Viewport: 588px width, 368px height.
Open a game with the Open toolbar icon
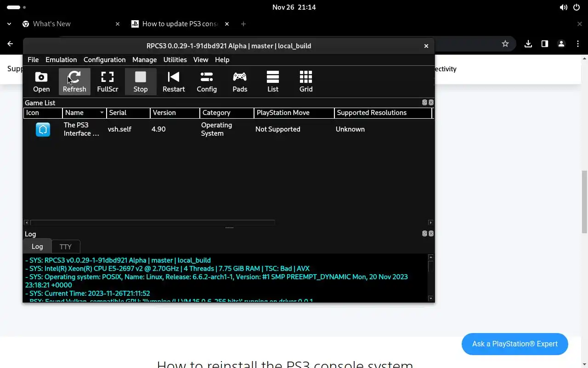point(41,82)
